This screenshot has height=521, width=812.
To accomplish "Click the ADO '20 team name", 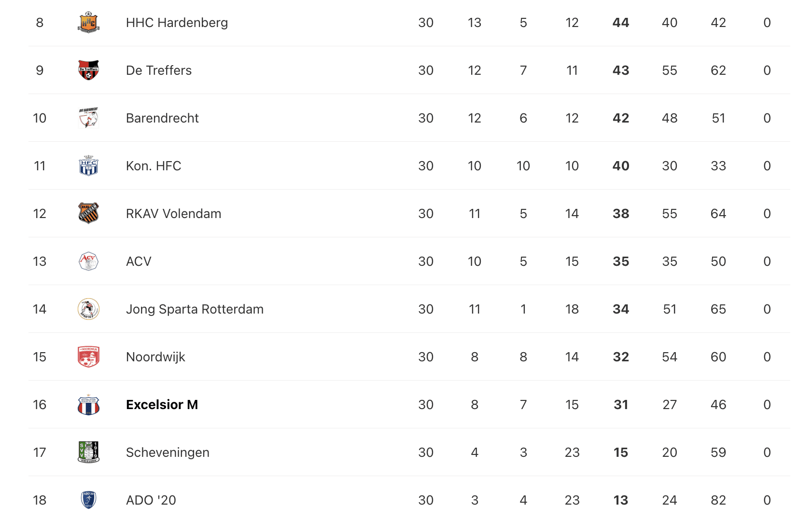I will [x=151, y=500].
